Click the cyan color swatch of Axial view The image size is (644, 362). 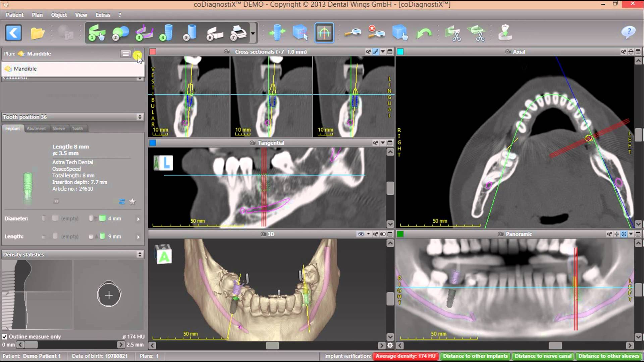click(400, 52)
